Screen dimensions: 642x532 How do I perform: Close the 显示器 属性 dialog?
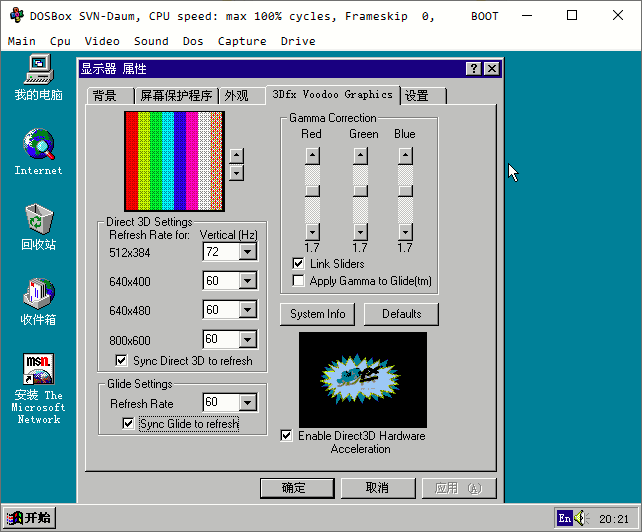point(492,68)
